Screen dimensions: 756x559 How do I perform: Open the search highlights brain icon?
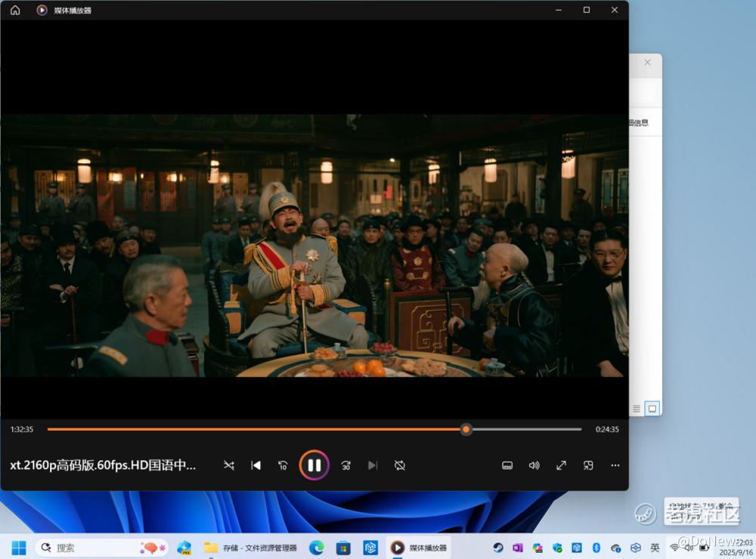tap(153, 548)
